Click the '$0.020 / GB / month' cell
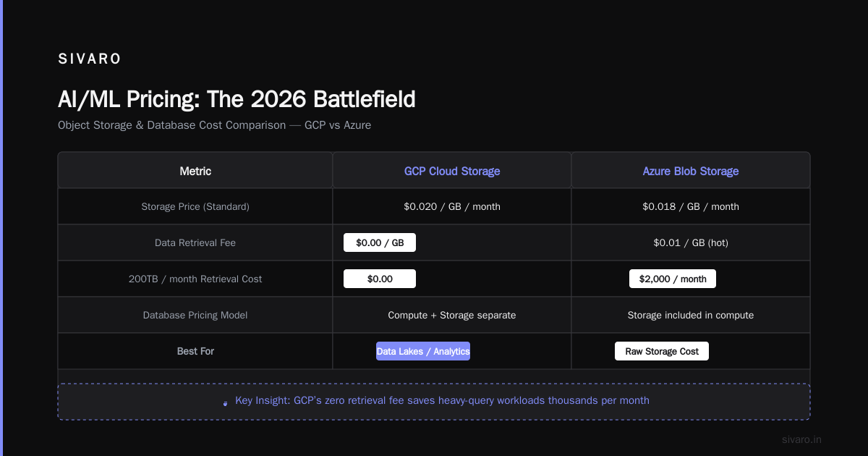The image size is (868, 456). pyautogui.click(x=452, y=207)
